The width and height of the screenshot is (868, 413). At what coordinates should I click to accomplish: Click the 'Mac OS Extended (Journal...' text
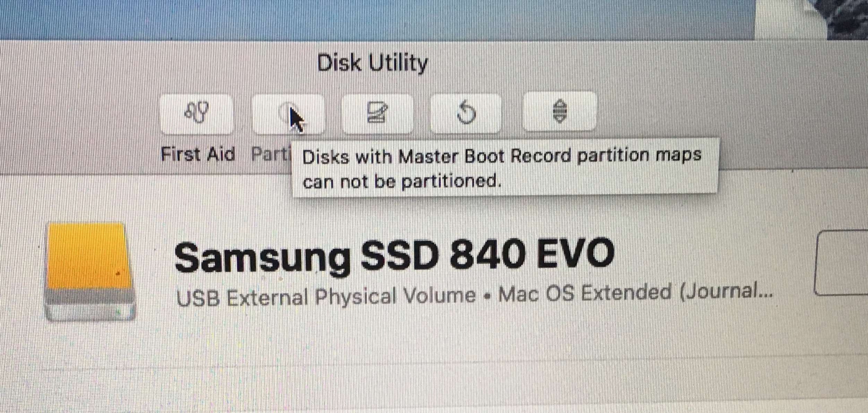[636, 293]
